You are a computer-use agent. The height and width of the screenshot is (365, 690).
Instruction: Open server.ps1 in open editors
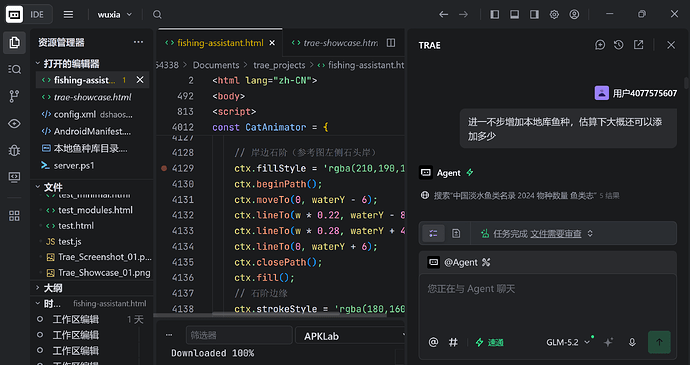92,166
